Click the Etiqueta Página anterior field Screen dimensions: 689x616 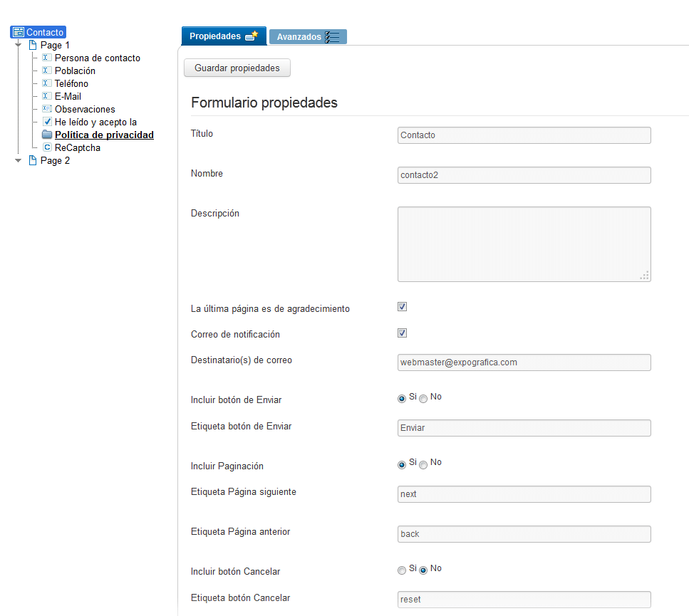click(524, 534)
